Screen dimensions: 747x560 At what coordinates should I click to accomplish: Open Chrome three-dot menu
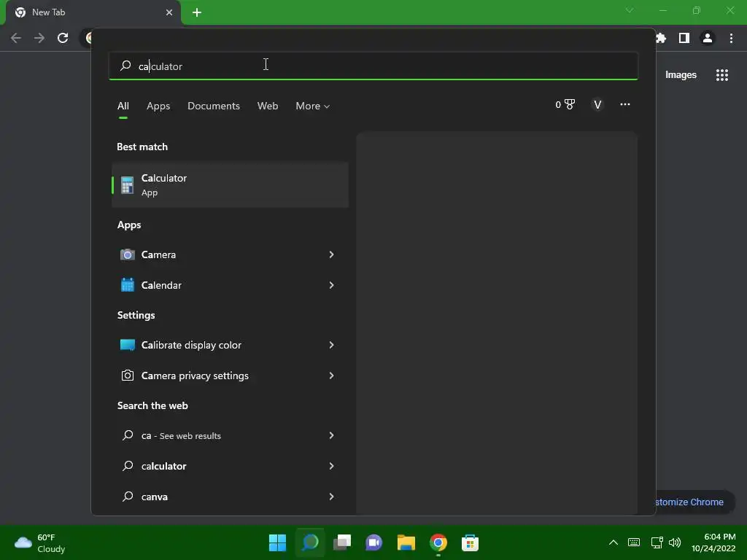tap(731, 38)
